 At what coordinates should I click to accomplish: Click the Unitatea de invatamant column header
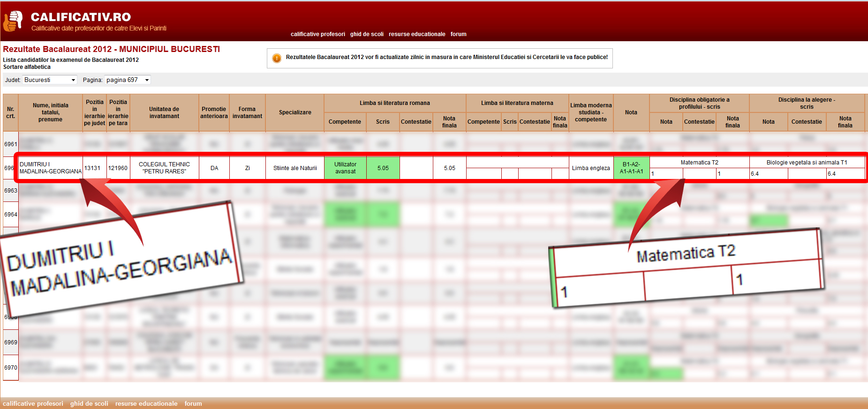click(x=164, y=112)
